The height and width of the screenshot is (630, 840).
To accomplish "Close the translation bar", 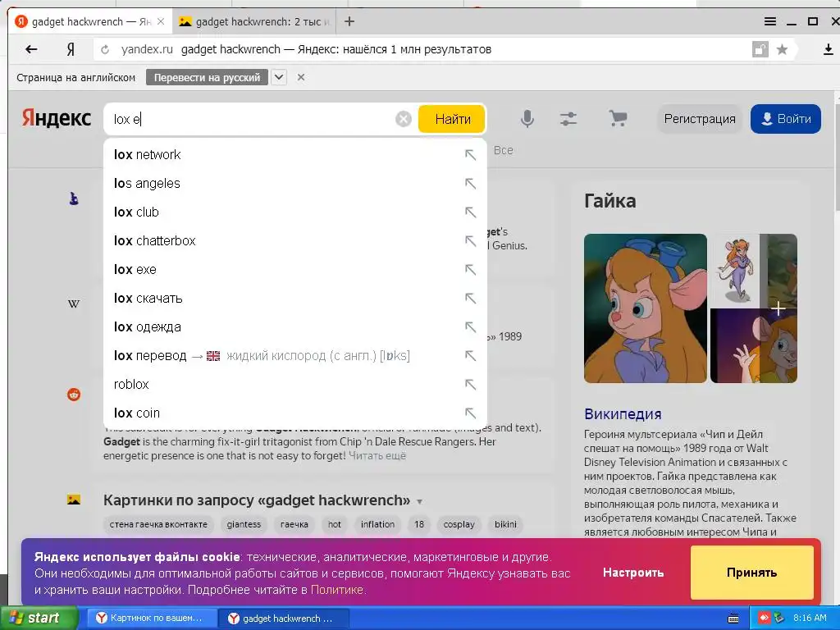I will 301,77.
